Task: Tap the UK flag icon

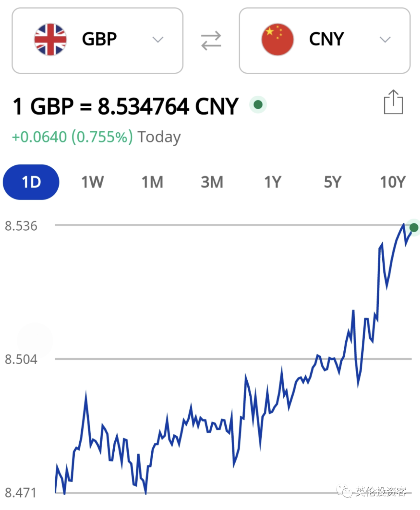Action: pyautogui.click(x=51, y=40)
